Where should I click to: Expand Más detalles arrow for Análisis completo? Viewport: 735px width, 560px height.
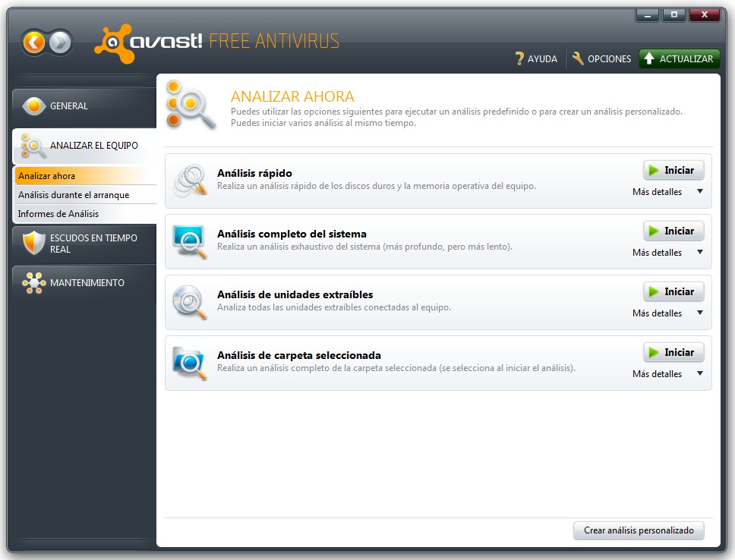(700, 252)
